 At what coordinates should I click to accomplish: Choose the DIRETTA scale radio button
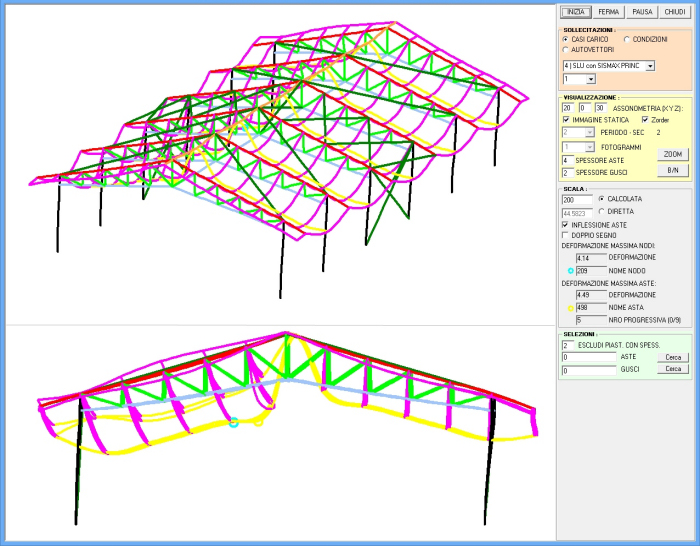(601, 212)
